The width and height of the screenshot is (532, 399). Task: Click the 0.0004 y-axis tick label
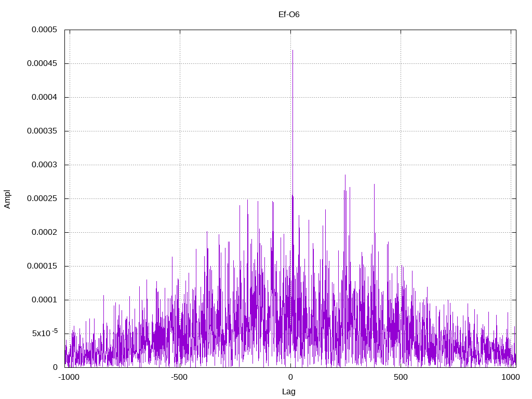(45, 97)
